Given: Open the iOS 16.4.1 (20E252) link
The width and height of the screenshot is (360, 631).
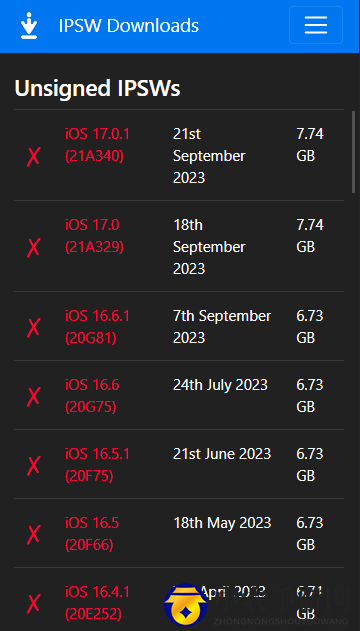Looking at the screenshot, I should tap(97, 603).
